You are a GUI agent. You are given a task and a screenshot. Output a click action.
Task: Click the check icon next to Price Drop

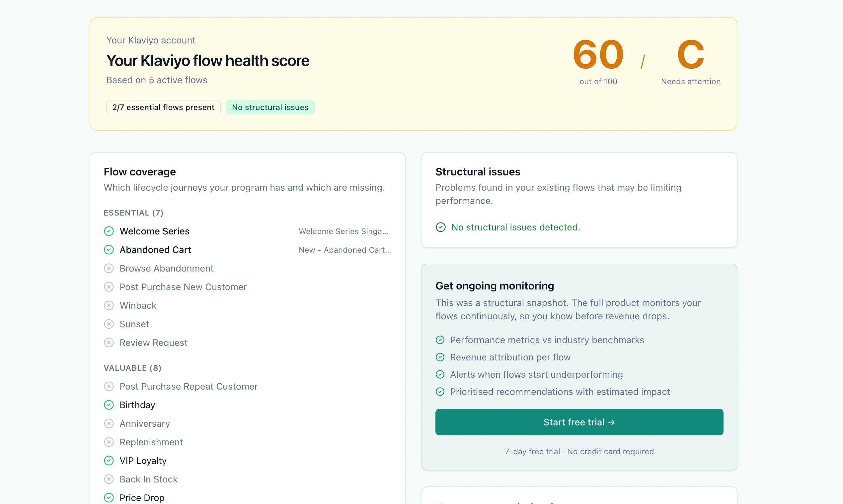(109, 498)
